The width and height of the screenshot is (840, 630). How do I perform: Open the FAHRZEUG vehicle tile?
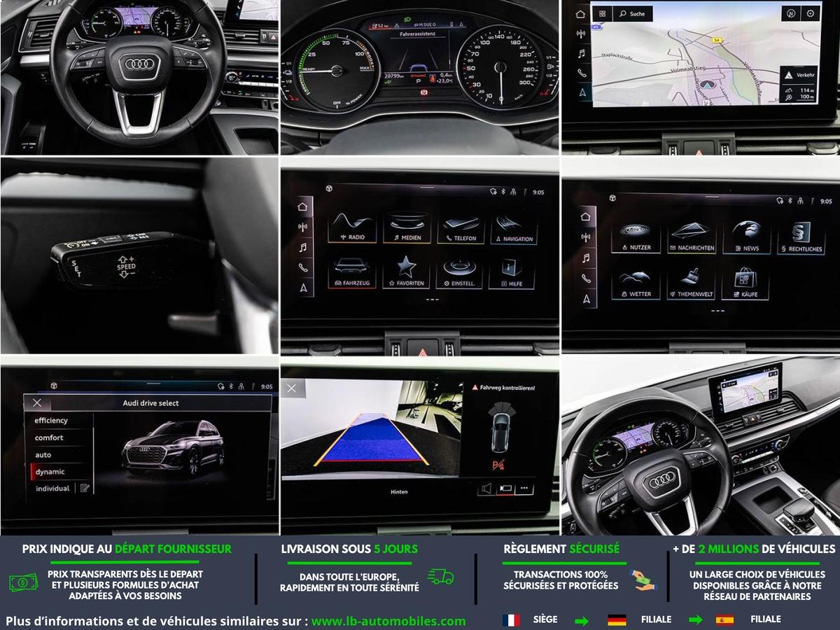pyautogui.click(x=352, y=272)
